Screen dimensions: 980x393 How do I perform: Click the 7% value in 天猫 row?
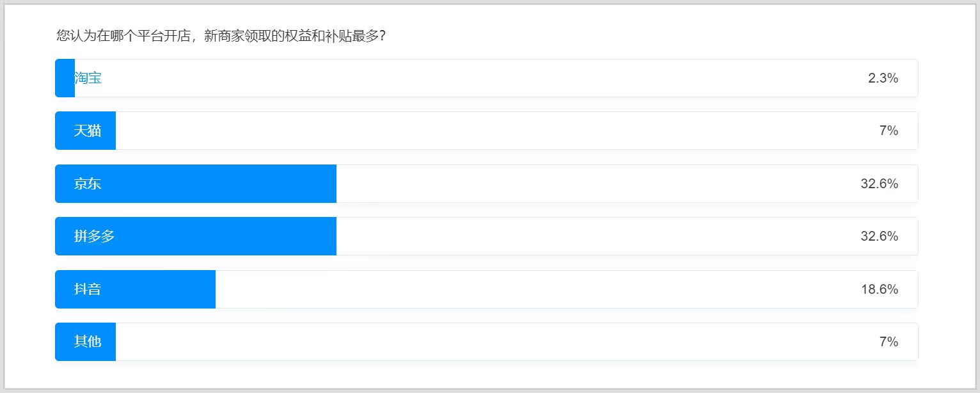coord(889,131)
